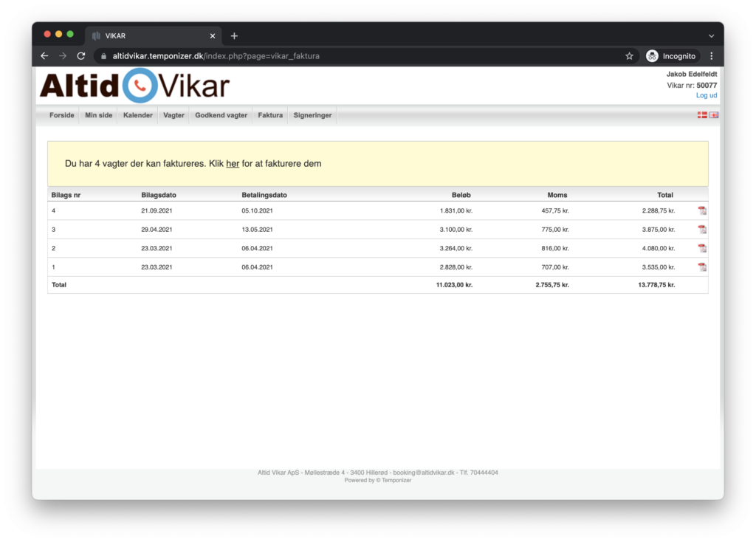Open the Godkend vagter menu item
This screenshot has height=542, width=756.
221,115
